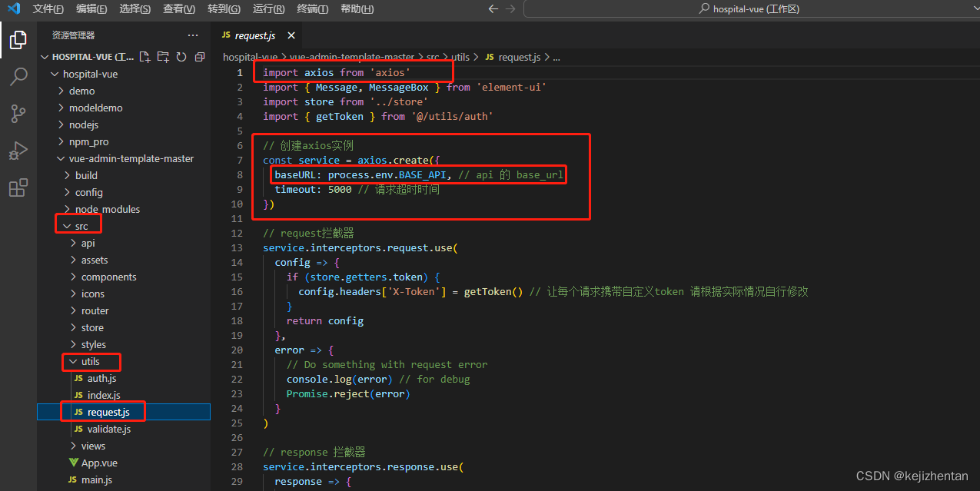Click line number 12 in the gutter
The width and height of the screenshot is (980, 491).
coord(237,233)
